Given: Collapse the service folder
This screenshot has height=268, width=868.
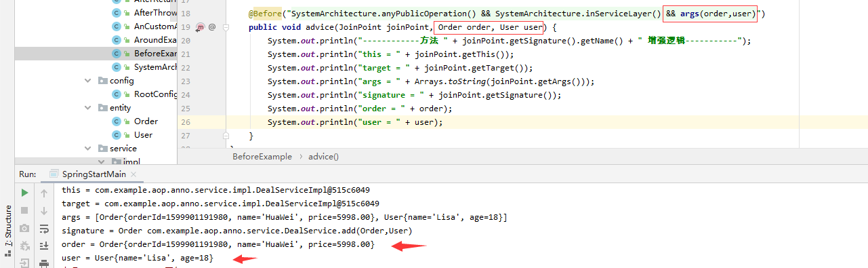Looking at the screenshot, I should [88, 149].
